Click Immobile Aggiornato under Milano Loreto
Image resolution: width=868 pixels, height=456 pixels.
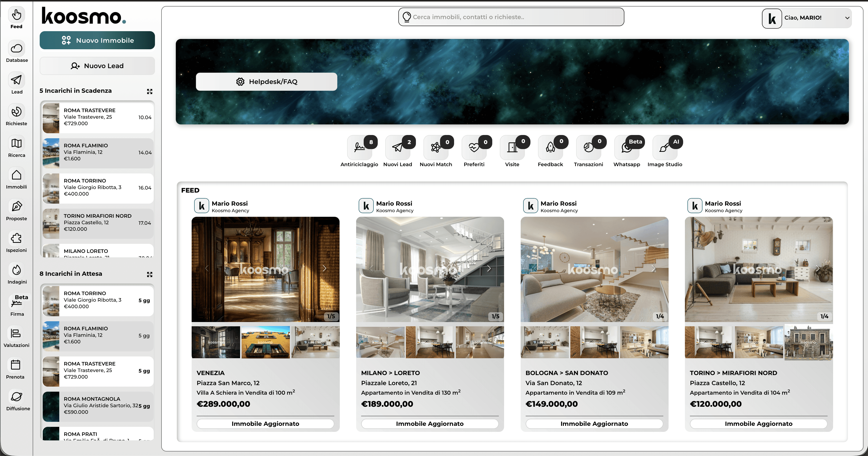pyautogui.click(x=430, y=424)
